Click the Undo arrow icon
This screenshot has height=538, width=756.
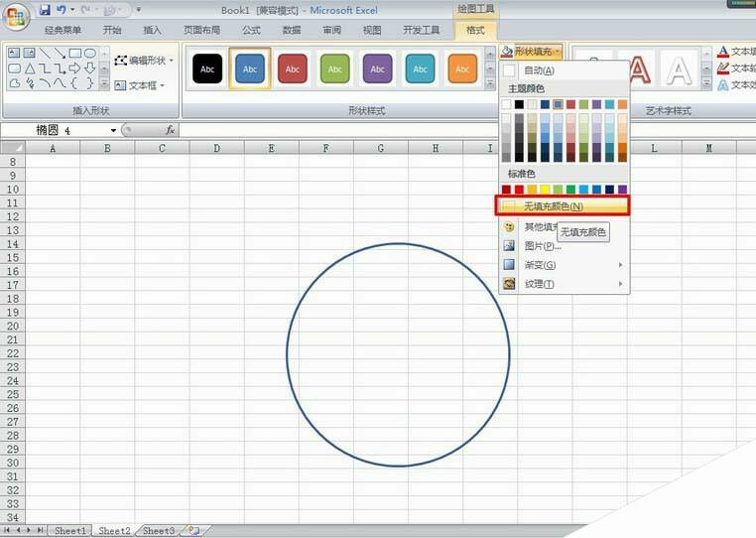pyautogui.click(x=62, y=9)
